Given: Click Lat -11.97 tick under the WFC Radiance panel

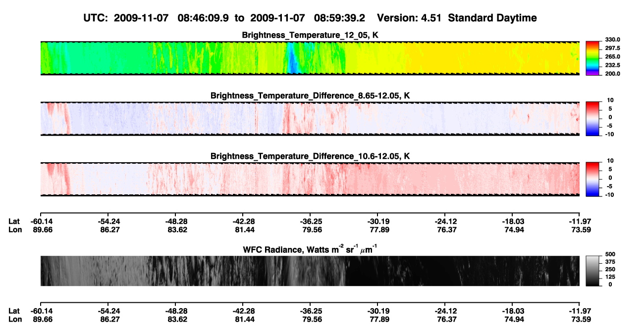Looking at the screenshot, I should [579, 311].
